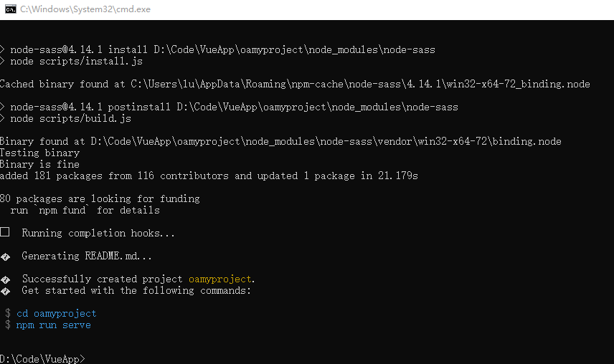614x364 pixels.
Task: Click the npm run serve command text
Action: click(53, 325)
